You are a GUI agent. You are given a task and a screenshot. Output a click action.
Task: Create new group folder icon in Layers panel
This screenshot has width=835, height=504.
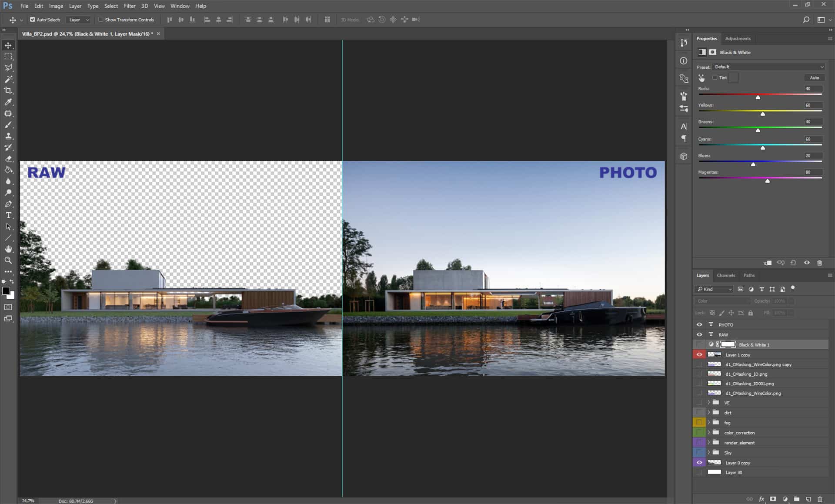[796, 499]
